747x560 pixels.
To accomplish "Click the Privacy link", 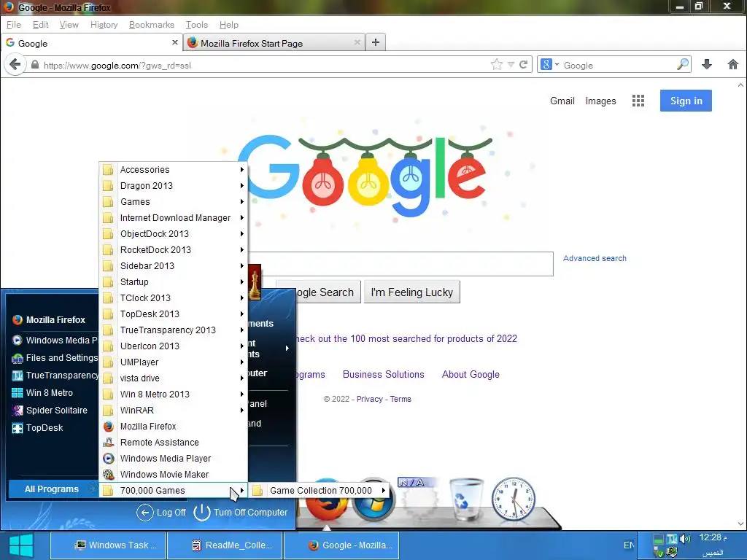I will tap(369, 399).
